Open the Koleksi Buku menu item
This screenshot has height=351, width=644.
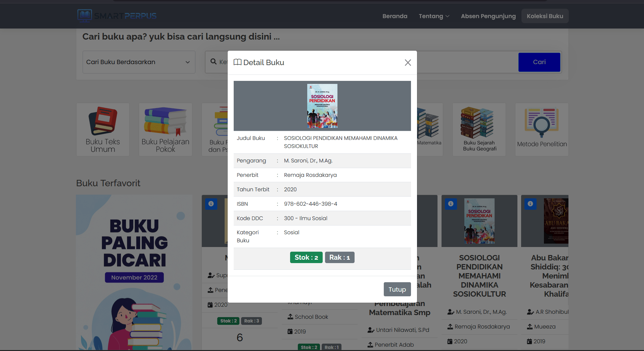pos(545,16)
